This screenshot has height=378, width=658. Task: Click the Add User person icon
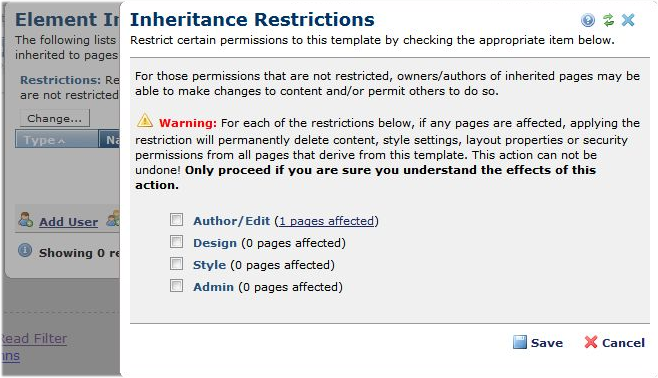tap(25, 219)
